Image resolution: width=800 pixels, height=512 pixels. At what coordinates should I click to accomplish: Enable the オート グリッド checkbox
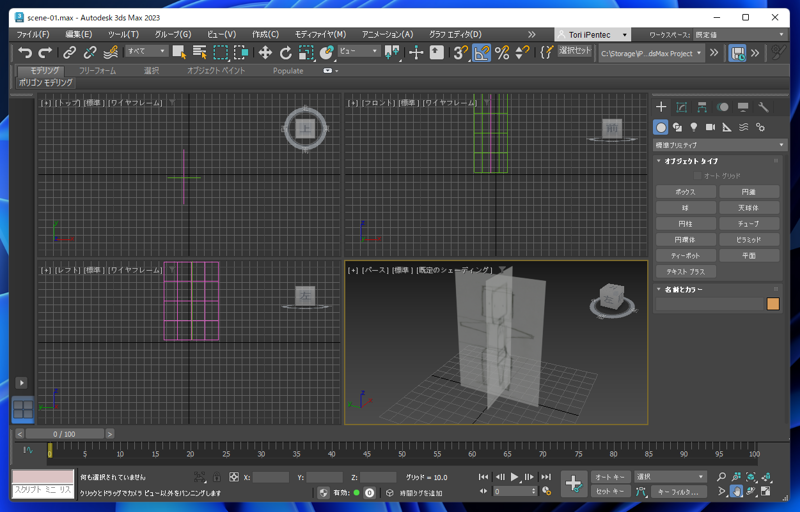pyautogui.click(x=697, y=176)
